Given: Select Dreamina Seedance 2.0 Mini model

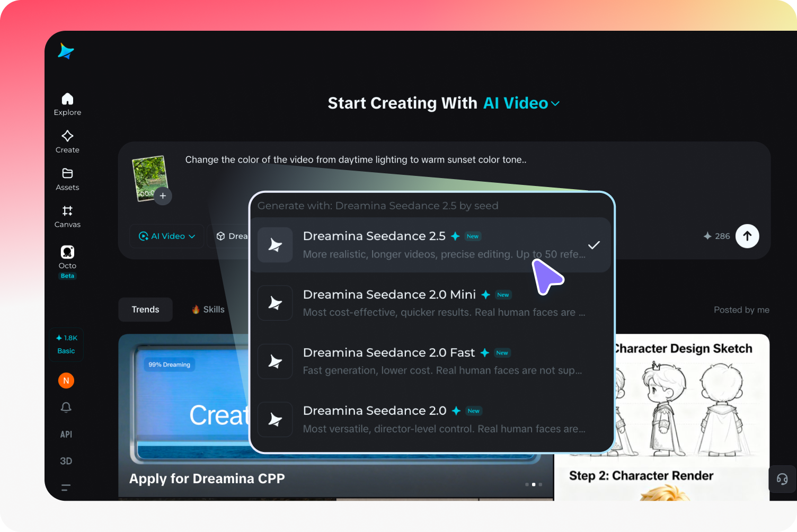Looking at the screenshot, I should click(x=430, y=303).
